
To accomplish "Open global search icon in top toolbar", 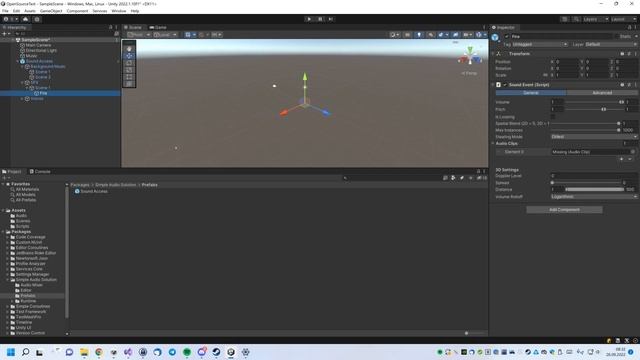I will pyautogui.click(x=576, y=19).
